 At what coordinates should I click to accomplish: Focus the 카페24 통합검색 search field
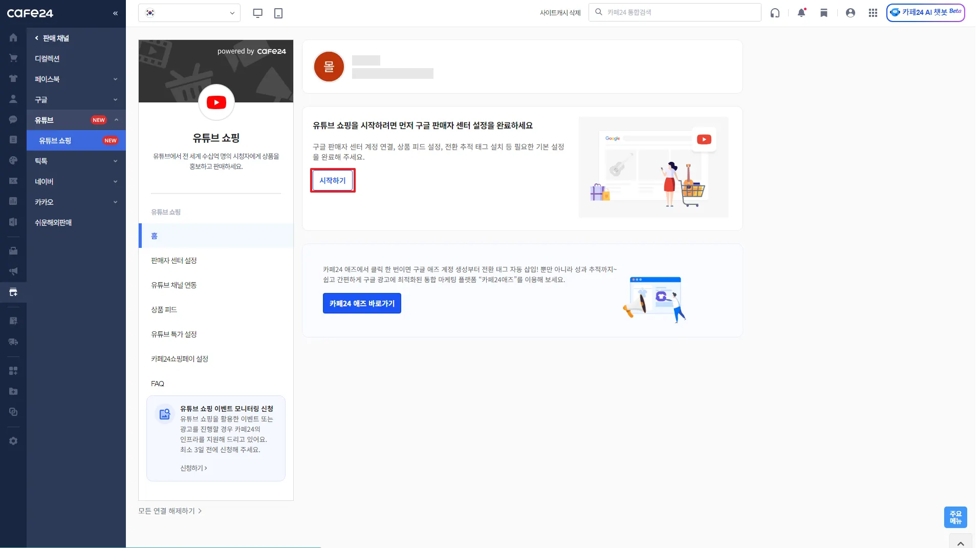tap(675, 12)
